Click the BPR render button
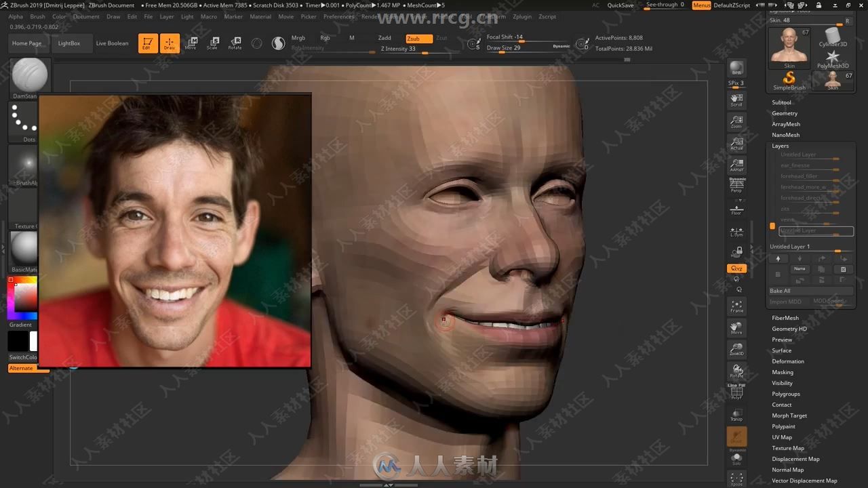The image size is (868, 488). click(736, 68)
